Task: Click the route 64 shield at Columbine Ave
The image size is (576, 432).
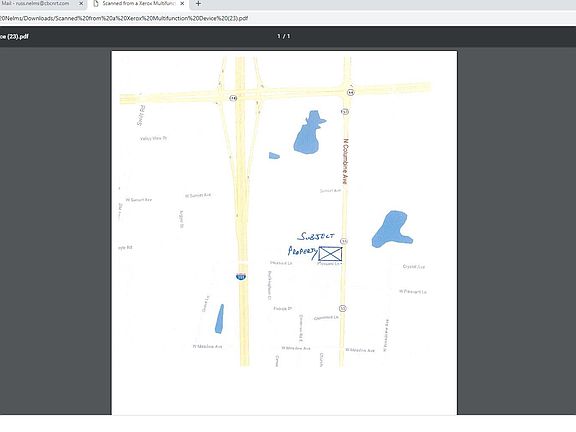Action: (x=350, y=92)
